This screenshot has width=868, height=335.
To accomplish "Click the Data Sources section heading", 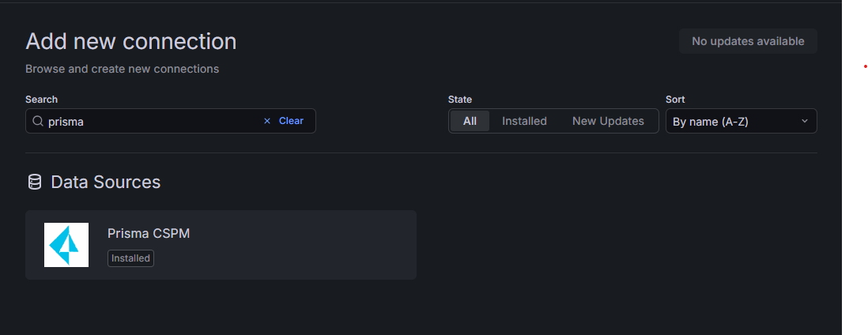I will (x=106, y=183).
